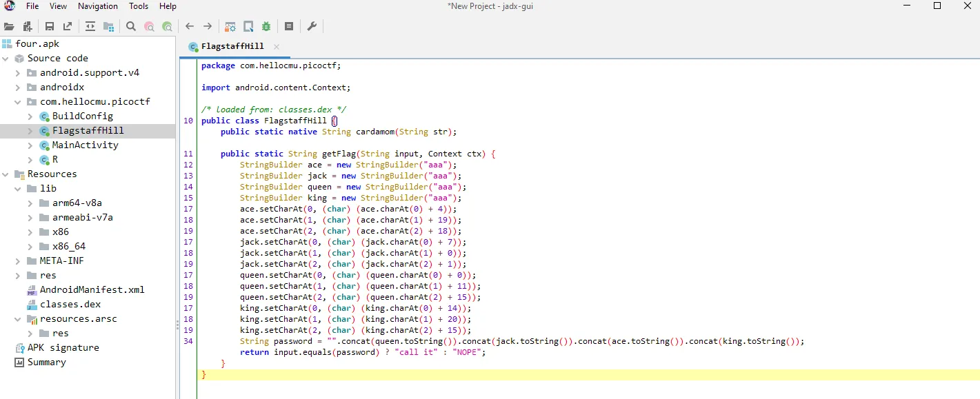This screenshot has height=399, width=980.
Task: Open comment search green magnifier icon
Action: [167, 26]
